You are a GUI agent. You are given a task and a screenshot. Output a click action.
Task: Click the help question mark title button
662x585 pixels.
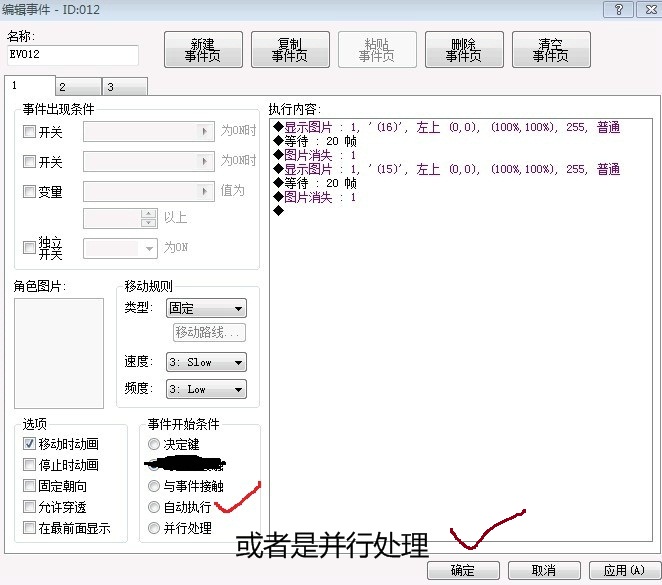pyautogui.click(x=619, y=9)
